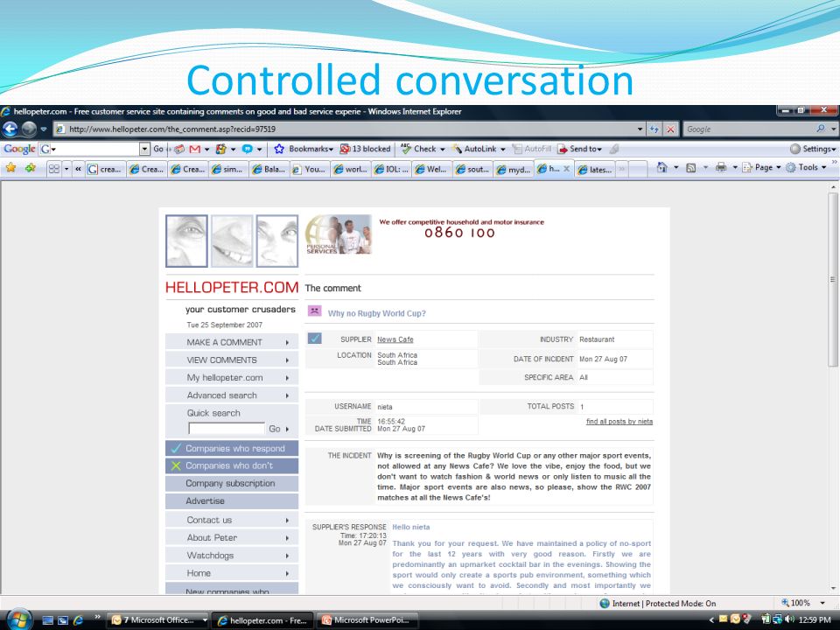This screenshot has width=840, height=630.
Task: Click the Google toolbar Go button
Action: coord(158,149)
